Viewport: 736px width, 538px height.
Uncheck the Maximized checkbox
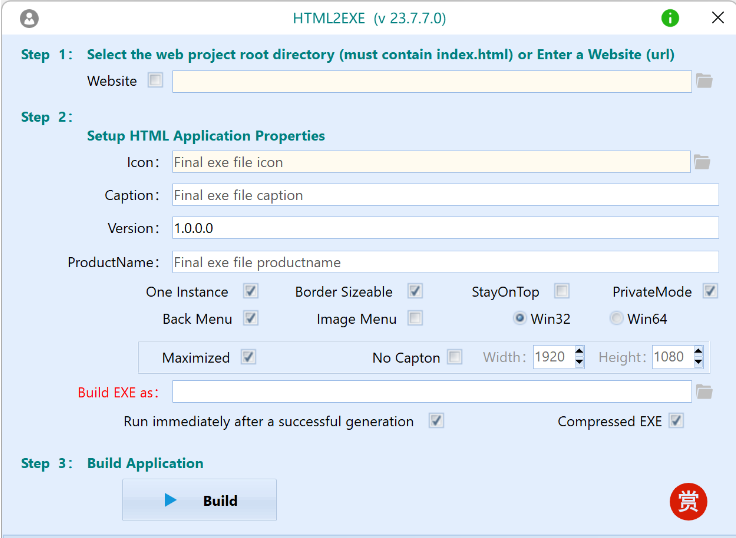pos(249,357)
